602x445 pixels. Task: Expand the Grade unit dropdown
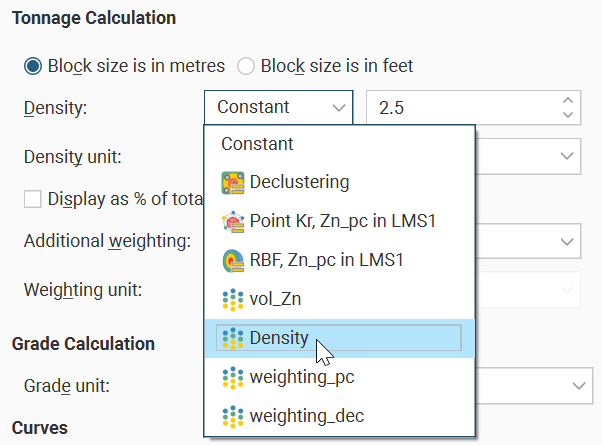click(576, 385)
